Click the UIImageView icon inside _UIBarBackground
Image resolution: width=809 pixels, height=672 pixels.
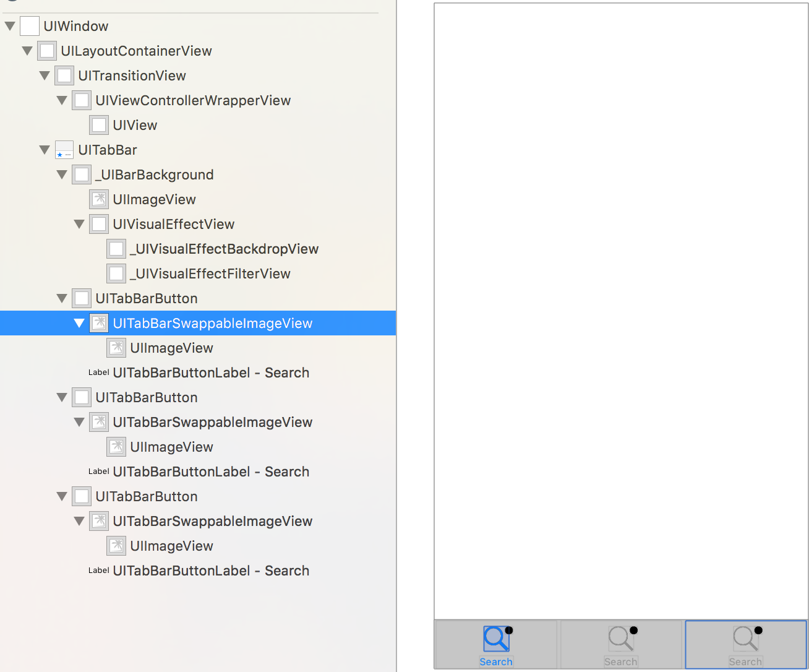click(99, 199)
